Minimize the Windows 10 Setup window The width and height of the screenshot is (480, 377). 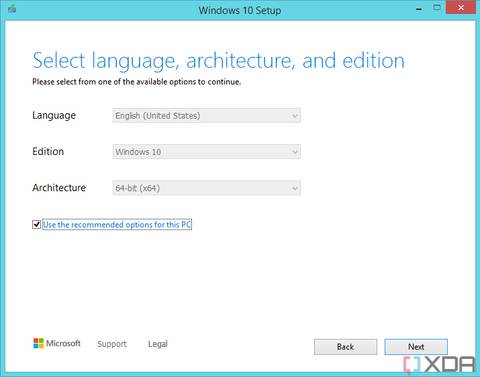click(419, 9)
